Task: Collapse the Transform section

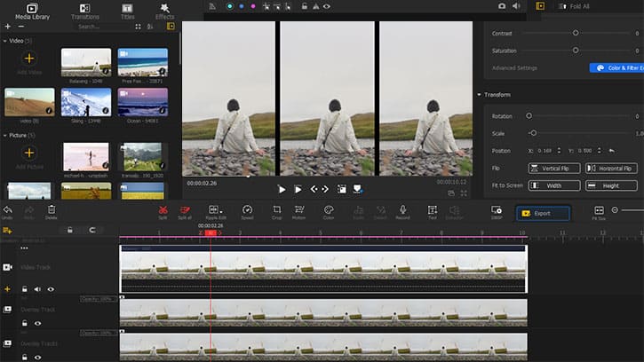Action: (481, 95)
